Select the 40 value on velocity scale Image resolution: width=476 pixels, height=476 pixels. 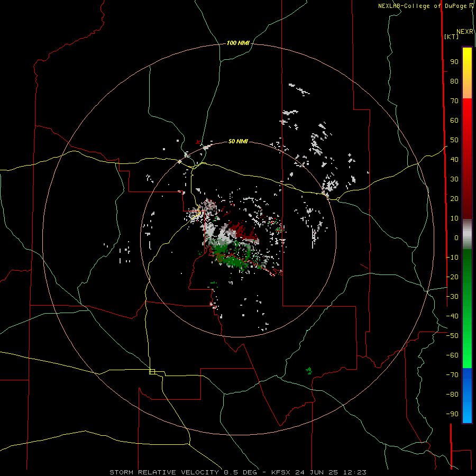454,160
